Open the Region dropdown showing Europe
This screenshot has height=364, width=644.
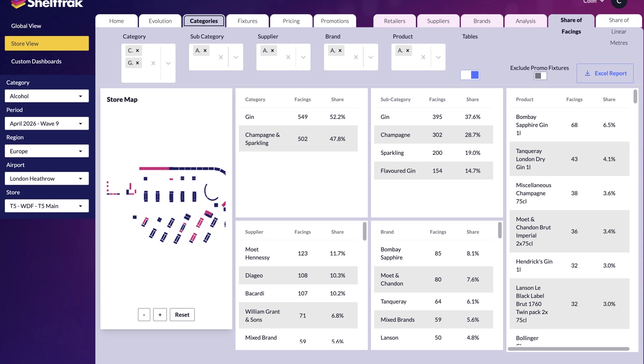pos(46,151)
